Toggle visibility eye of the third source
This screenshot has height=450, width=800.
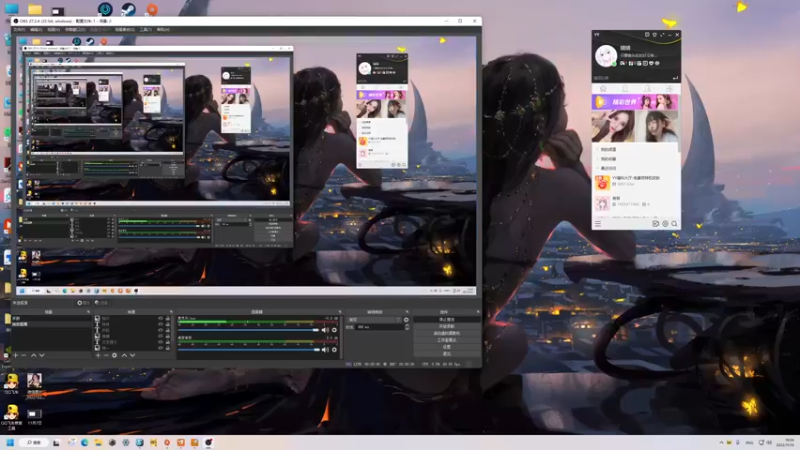(x=160, y=330)
